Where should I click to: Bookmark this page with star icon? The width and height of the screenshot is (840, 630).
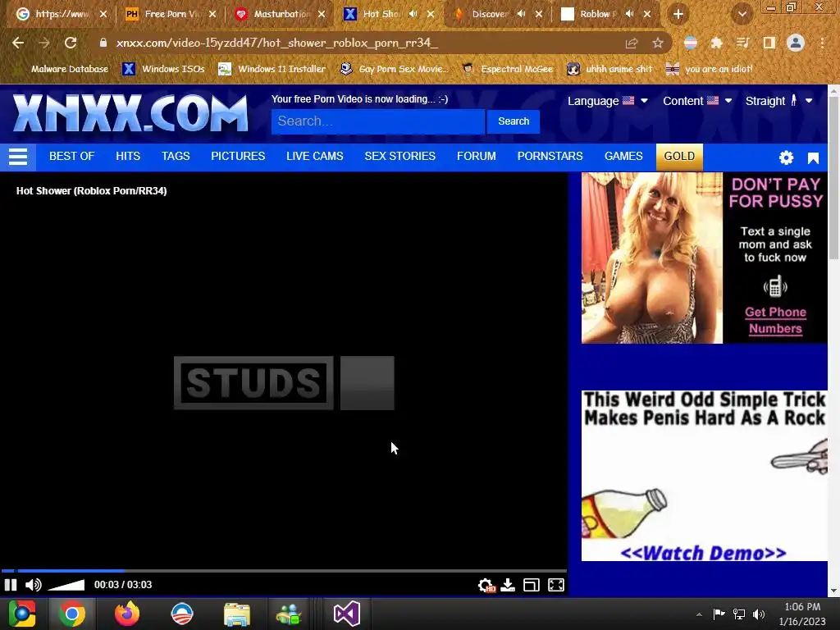(x=658, y=43)
